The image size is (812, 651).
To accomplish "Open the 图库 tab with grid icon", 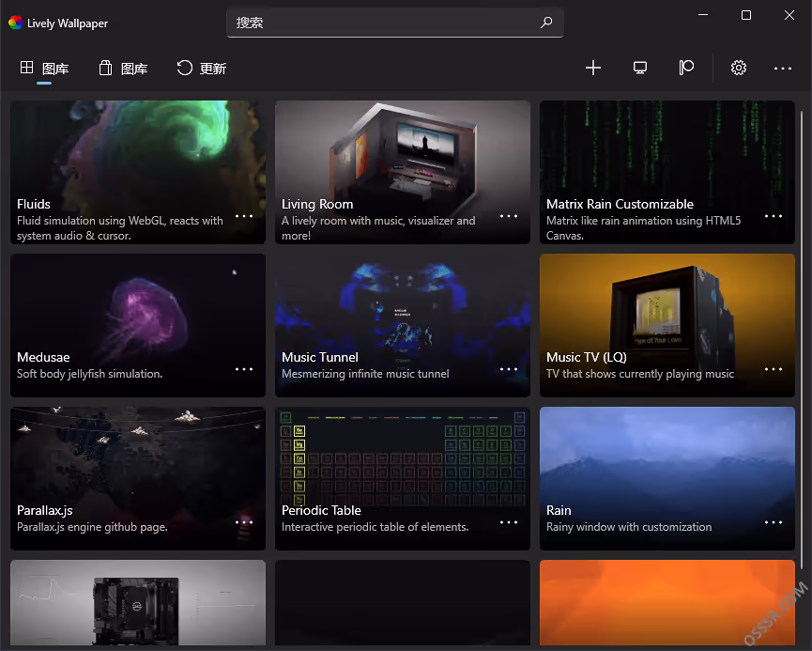I will [x=44, y=68].
